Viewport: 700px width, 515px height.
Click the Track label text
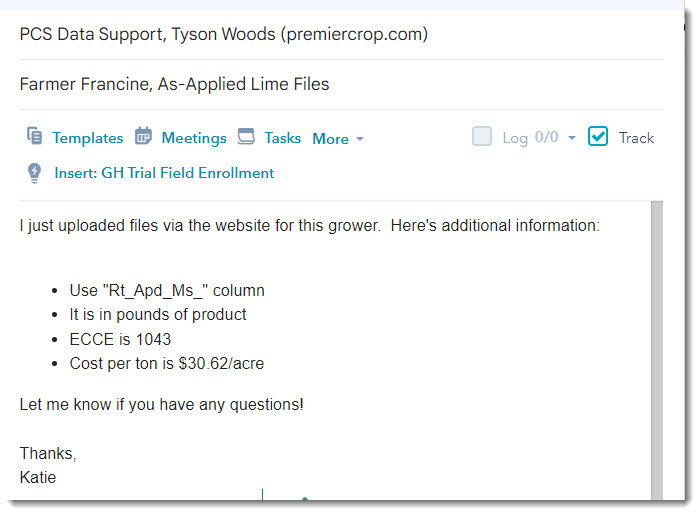click(636, 138)
